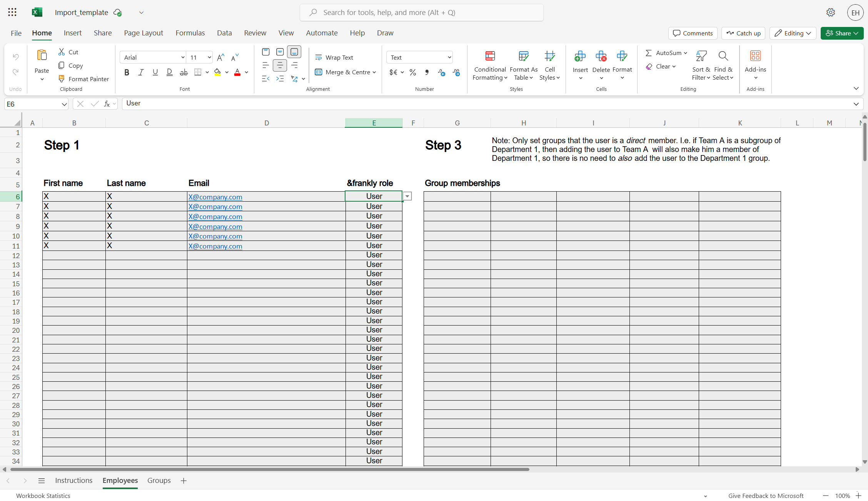Click the Excel logo icon
This screenshot has height=501, width=868.
click(37, 12)
